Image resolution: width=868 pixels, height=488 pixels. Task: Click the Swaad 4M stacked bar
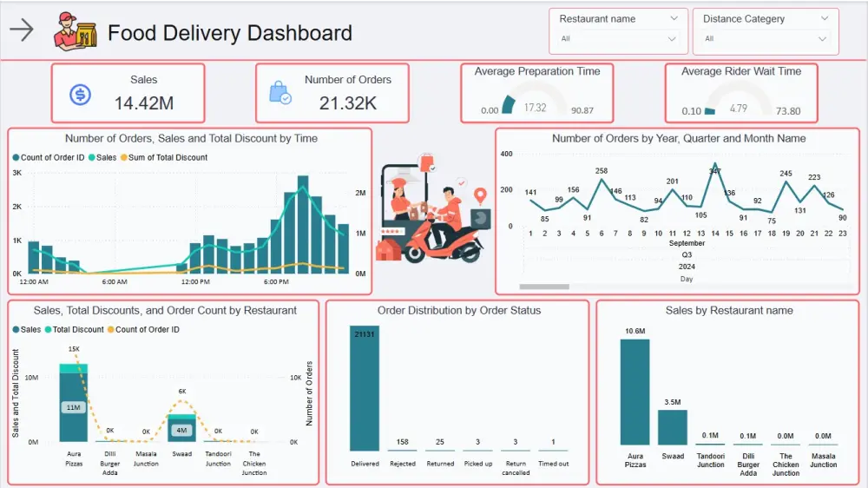point(181,427)
